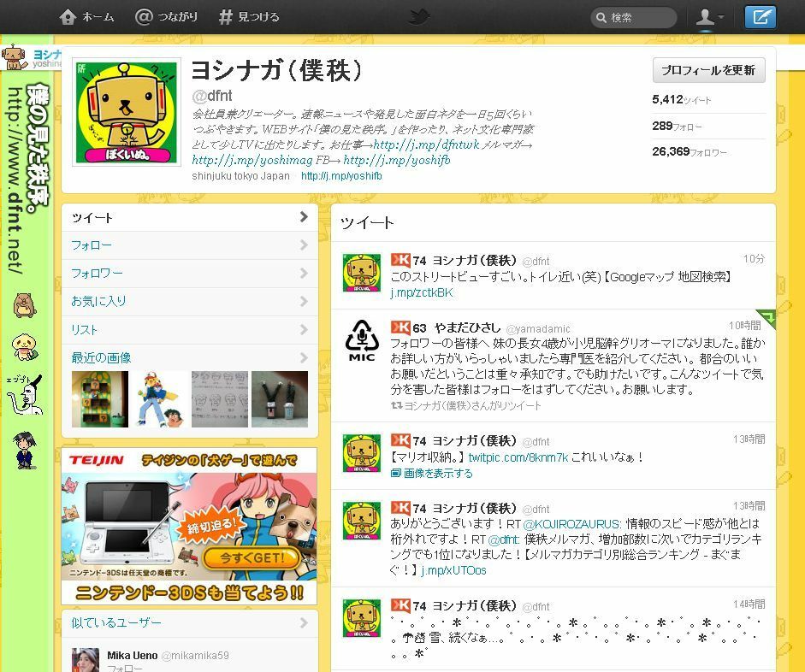This screenshot has width=805, height=672.
Task: Expand the リスト section arrow
Action: 304,330
